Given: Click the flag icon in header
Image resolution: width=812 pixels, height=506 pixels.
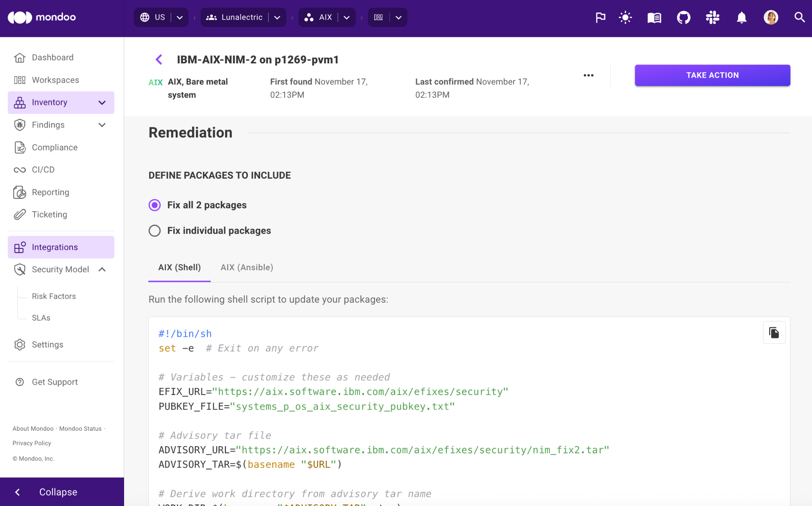Looking at the screenshot, I should [x=600, y=17].
